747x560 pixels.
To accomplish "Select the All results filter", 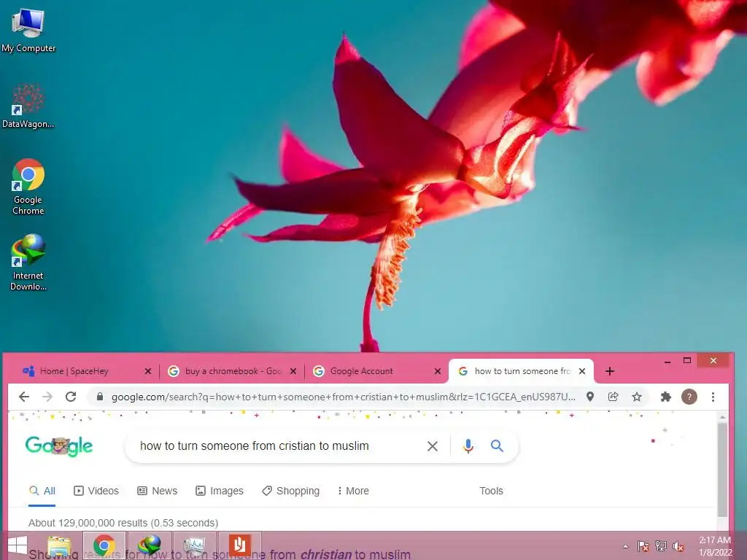I will click(x=42, y=491).
